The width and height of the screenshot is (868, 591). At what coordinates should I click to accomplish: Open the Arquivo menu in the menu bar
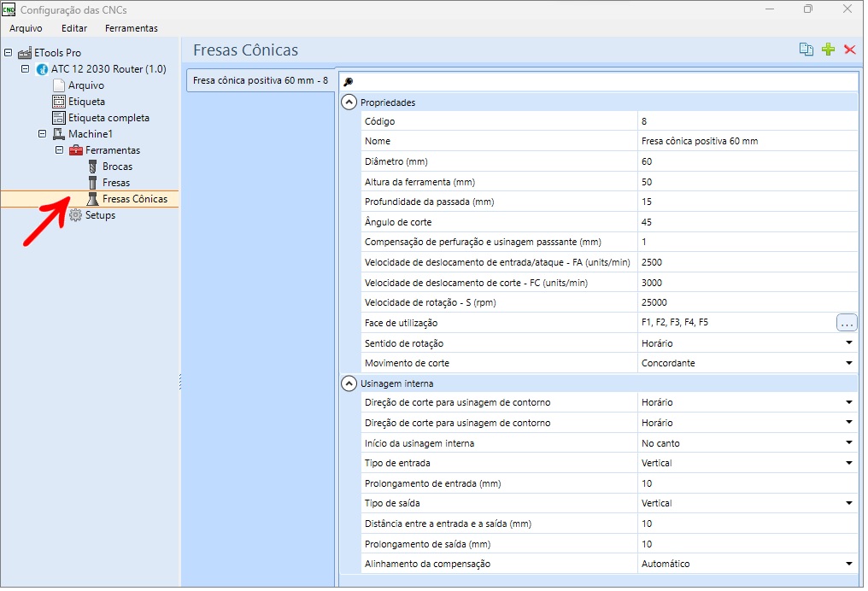(x=26, y=28)
